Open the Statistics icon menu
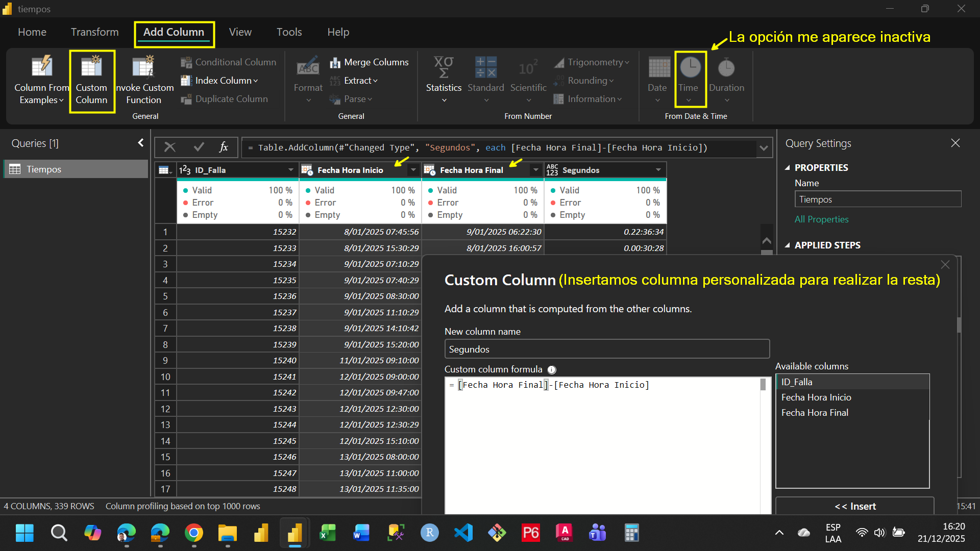The image size is (980, 551). point(444,67)
